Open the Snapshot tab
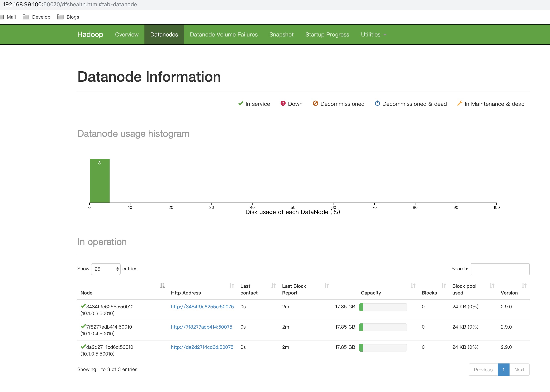The height and width of the screenshot is (392, 550). [281, 34]
